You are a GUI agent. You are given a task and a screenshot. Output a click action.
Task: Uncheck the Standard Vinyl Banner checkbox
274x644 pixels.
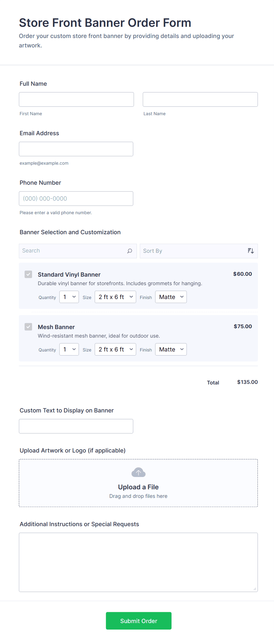28,274
